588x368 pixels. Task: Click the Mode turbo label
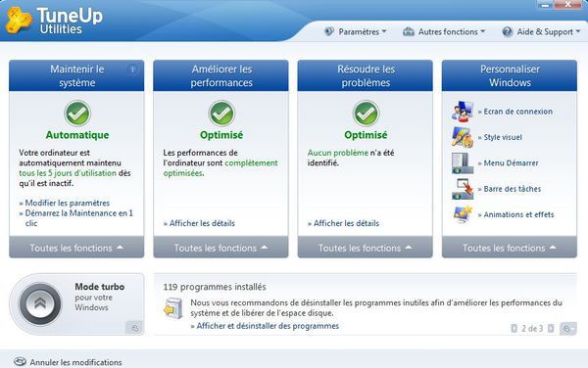(x=99, y=287)
